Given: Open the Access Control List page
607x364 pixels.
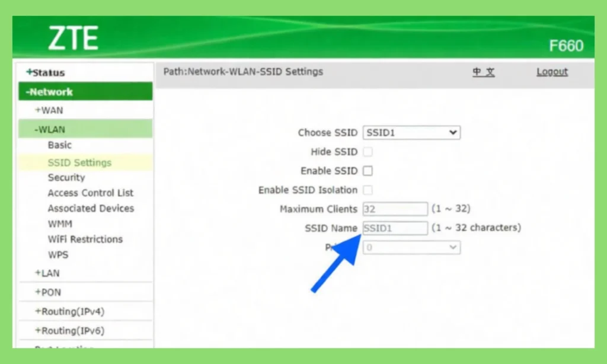Looking at the screenshot, I should pos(90,193).
